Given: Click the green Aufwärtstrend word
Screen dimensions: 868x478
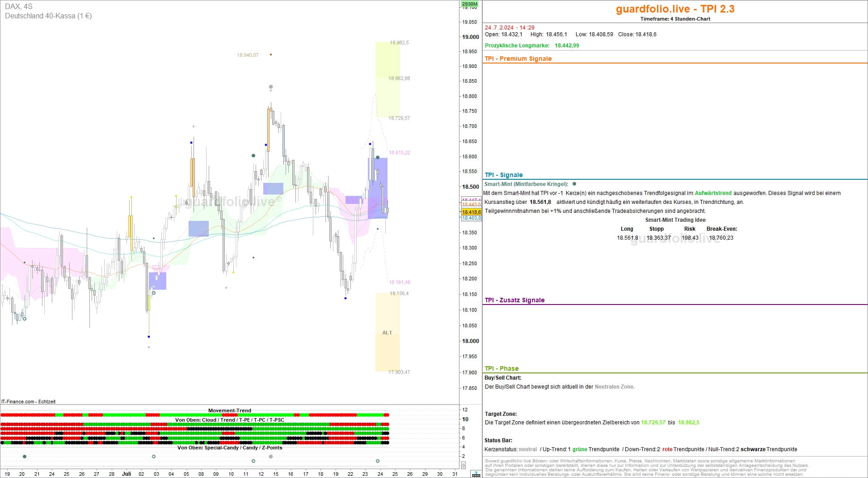Looking at the screenshot, I should click(x=713, y=193).
